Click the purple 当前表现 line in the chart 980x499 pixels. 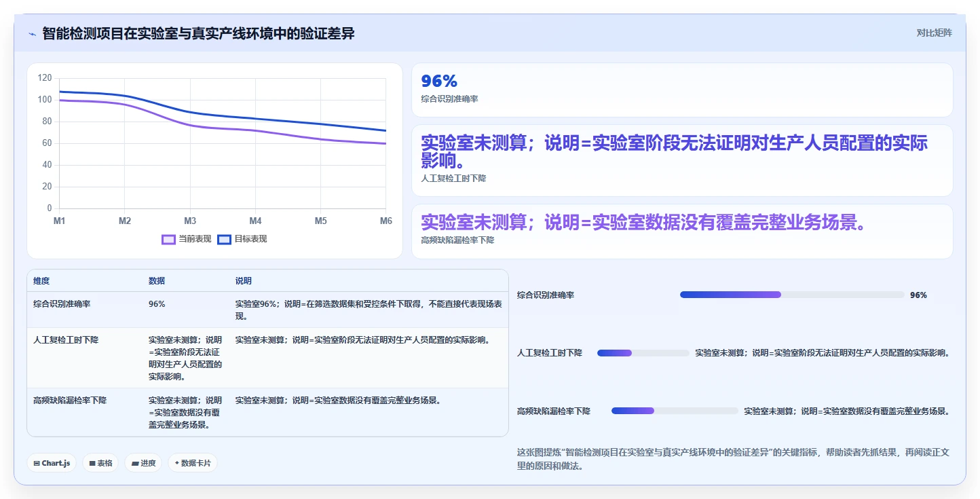pyautogui.click(x=190, y=125)
